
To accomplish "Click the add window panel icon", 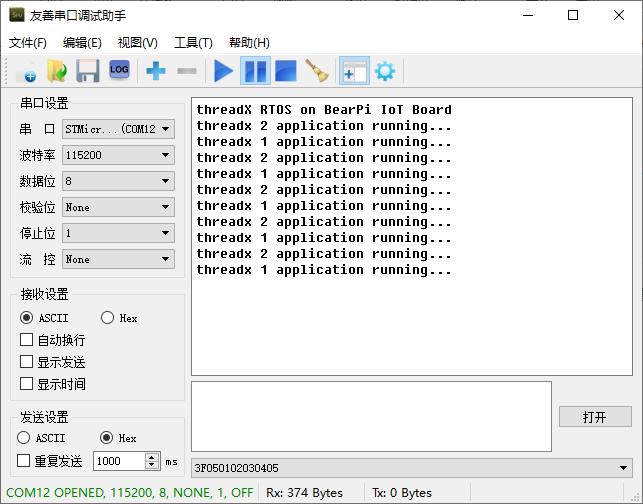I will click(354, 71).
